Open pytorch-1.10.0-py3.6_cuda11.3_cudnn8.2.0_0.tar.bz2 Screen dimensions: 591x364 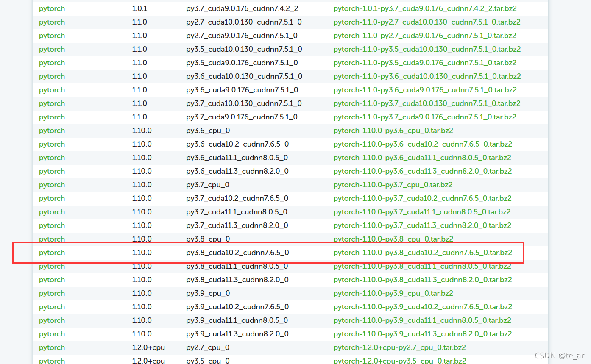(x=423, y=171)
